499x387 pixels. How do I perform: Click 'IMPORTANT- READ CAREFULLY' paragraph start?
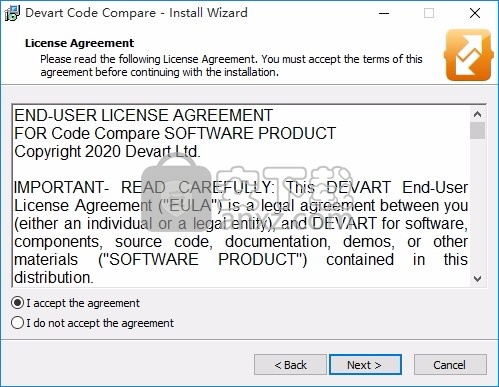point(144,187)
